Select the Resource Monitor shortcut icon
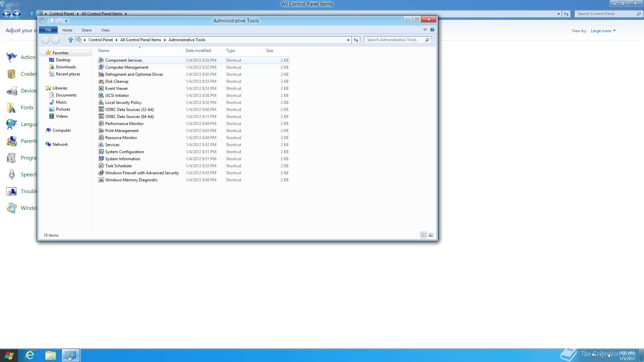The width and height of the screenshot is (644, 362). point(101,138)
